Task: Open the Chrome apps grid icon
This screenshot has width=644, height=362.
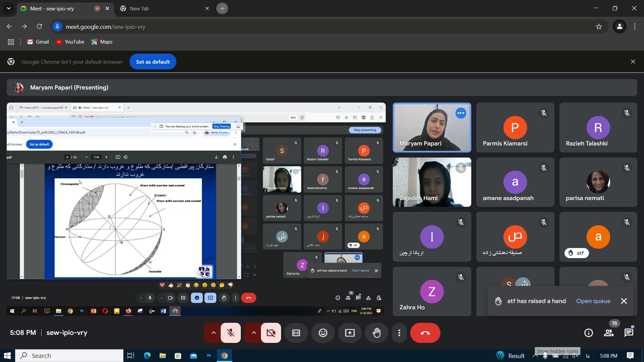Action: pos(11,42)
